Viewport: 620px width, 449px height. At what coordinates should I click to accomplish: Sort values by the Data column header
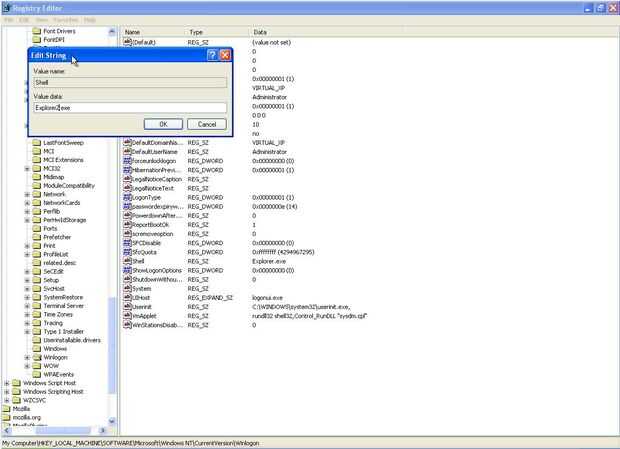pos(434,32)
